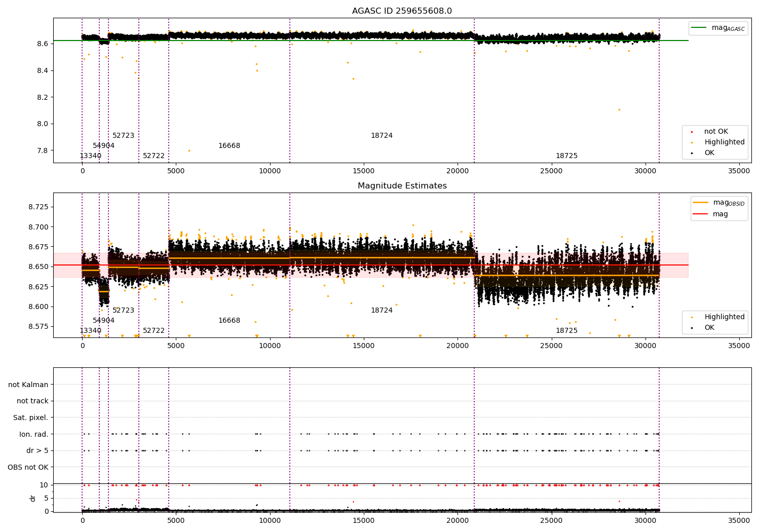Click the 8.4 y-axis tick in top plot
Screen dimensions: 760x532
coord(42,70)
